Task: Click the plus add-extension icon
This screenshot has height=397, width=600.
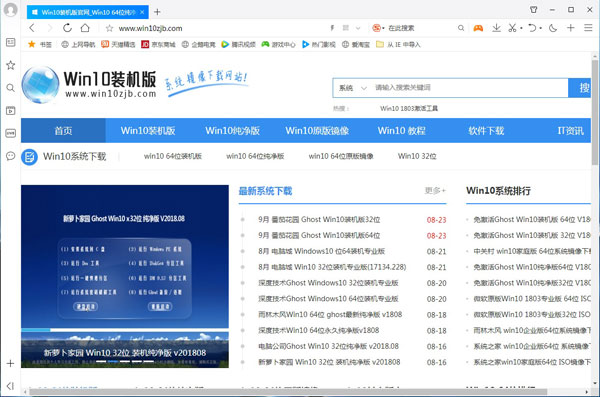Action: pyautogui.click(x=571, y=28)
